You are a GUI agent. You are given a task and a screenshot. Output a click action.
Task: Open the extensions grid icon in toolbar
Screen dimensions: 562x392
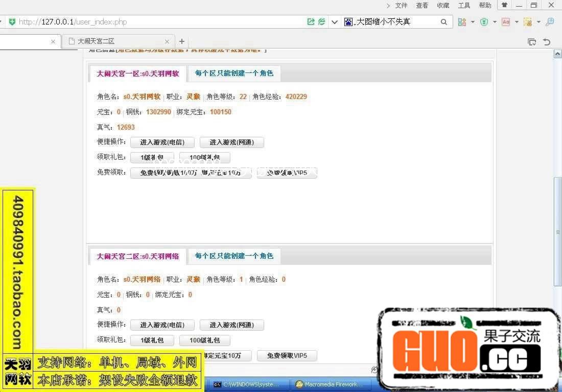462,22
